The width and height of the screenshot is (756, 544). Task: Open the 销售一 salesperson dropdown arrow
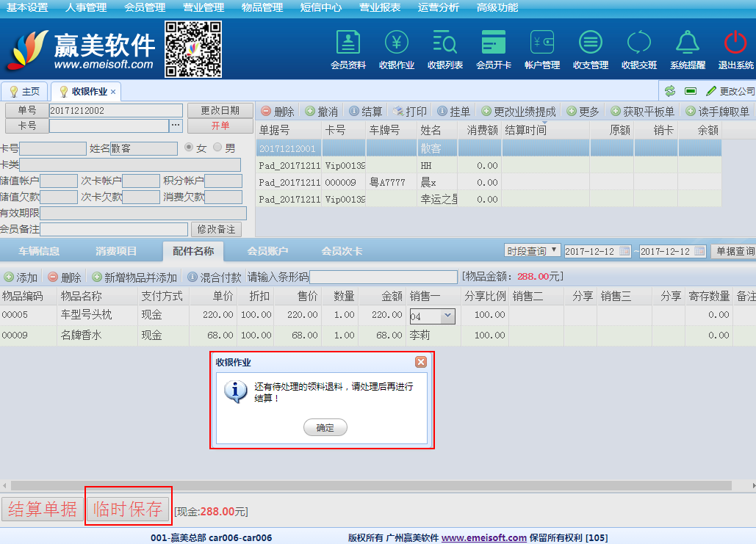(x=447, y=316)
